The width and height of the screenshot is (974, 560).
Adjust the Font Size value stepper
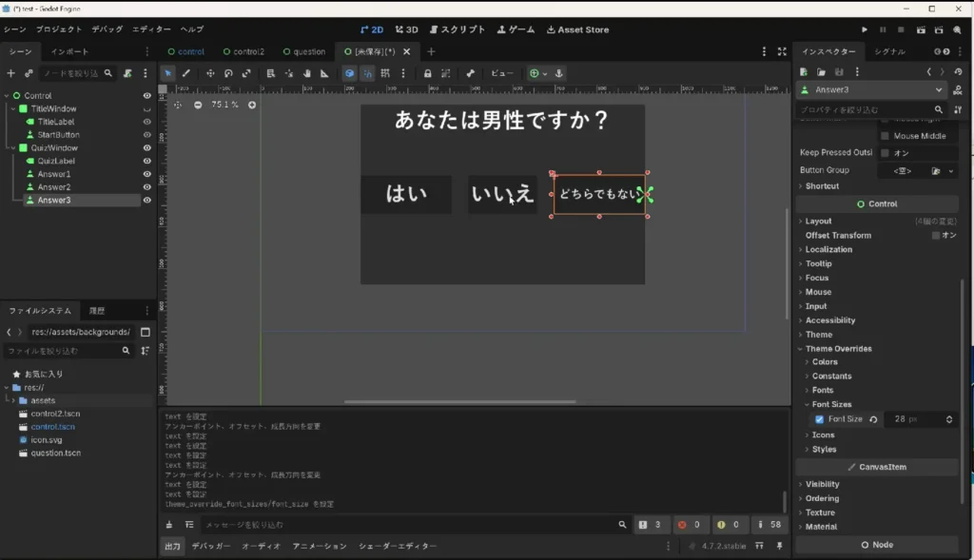point(948,419)
